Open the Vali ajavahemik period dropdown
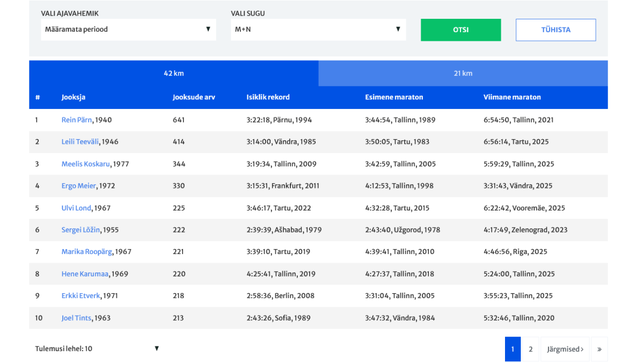The height and width of the screenshot is (363, 644). pos(128,30)
